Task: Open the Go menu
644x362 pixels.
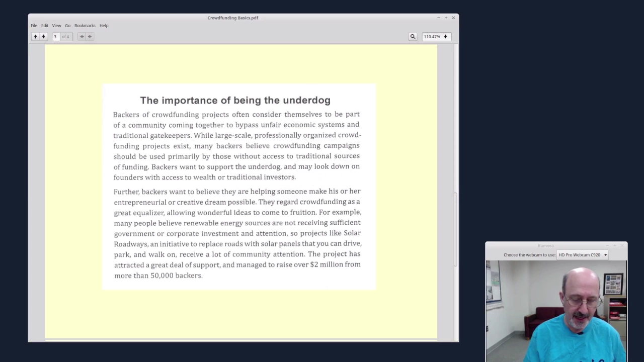Action: [x=67, y=26]
